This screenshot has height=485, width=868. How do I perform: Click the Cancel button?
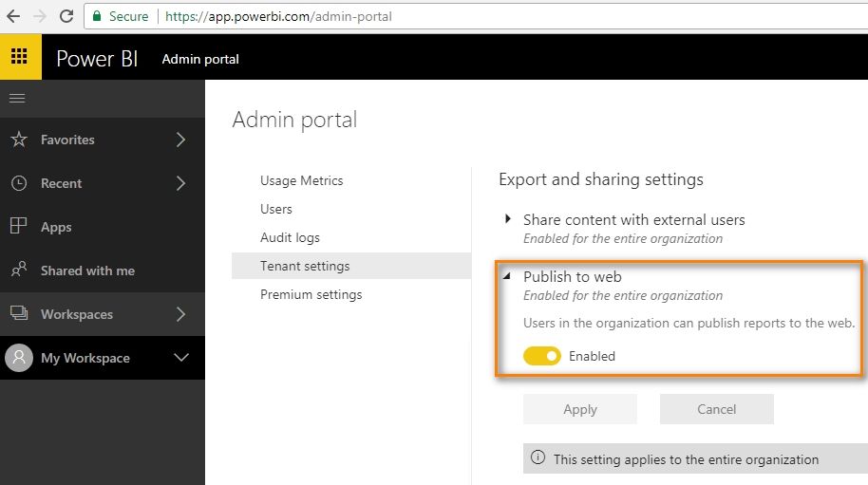(x=716, y=409)
